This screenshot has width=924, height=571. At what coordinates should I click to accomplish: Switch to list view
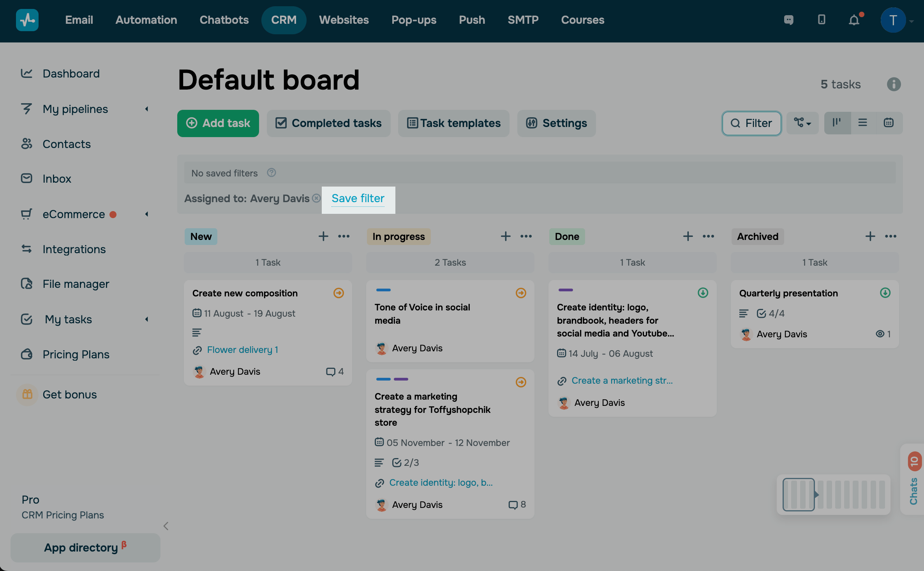[863, 123]
